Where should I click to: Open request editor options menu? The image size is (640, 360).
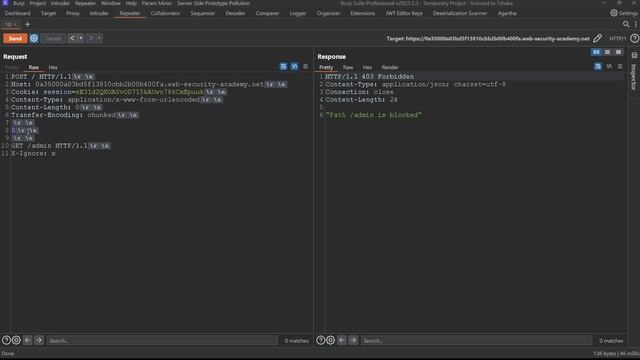[x=305, y=67]
